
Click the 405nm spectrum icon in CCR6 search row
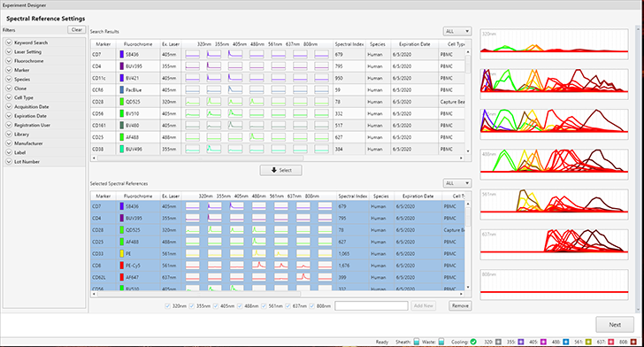235,89
